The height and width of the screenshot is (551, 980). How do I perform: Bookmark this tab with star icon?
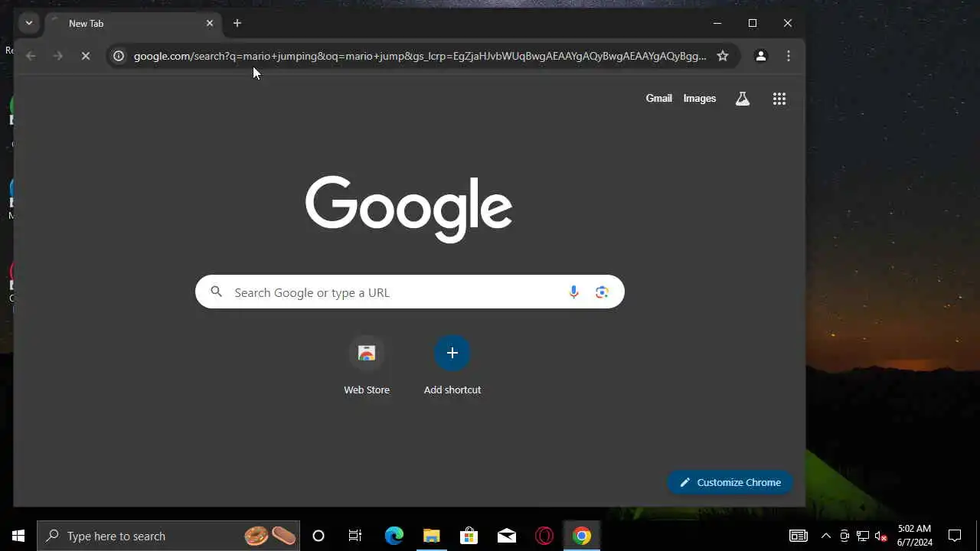723,56
